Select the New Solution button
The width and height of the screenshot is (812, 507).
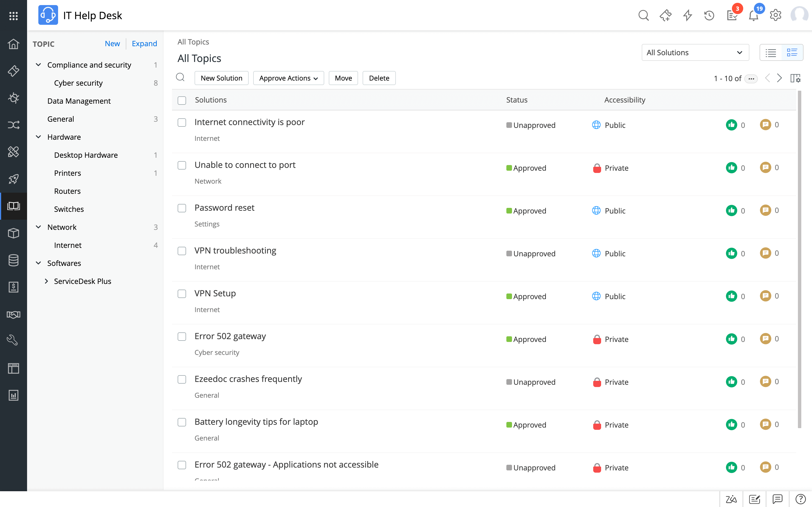pos(221,78)
